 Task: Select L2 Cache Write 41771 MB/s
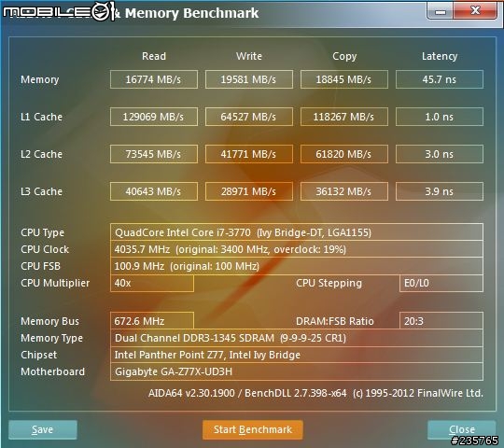(249, 154)
